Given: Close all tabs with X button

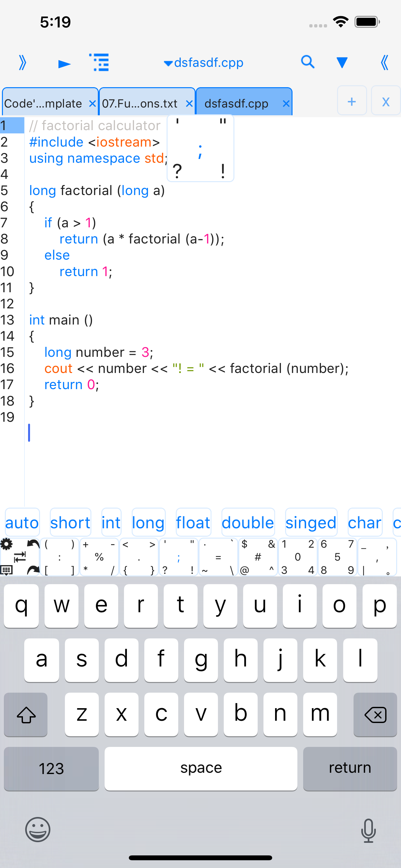Looking at the screenshot, I should click(x=386, y=101).
